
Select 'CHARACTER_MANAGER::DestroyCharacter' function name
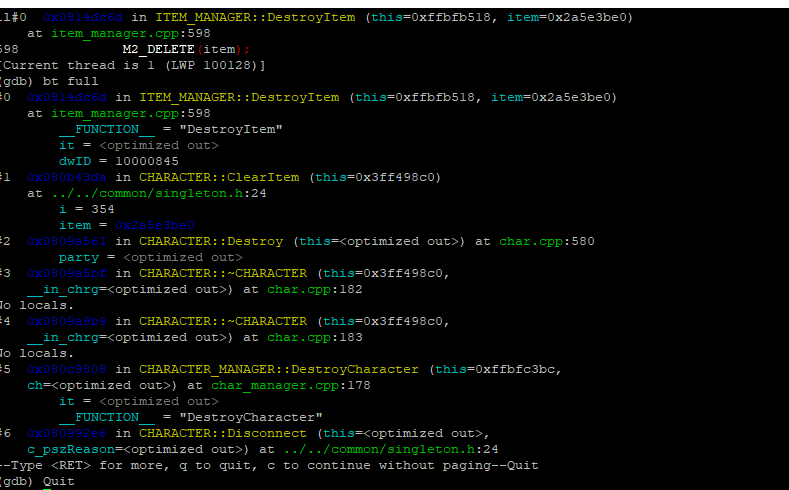tap(279, 369)
